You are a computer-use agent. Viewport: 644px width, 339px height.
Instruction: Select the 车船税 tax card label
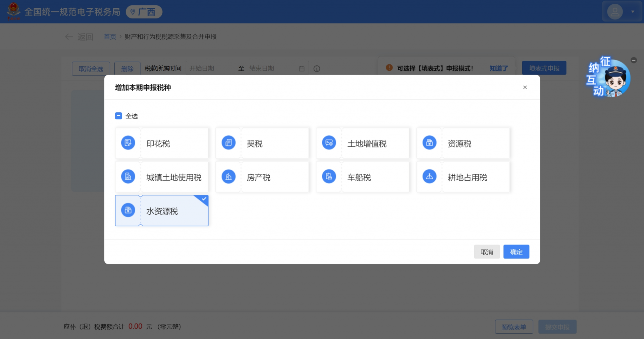pyautogui.click(x=359, y=177)
